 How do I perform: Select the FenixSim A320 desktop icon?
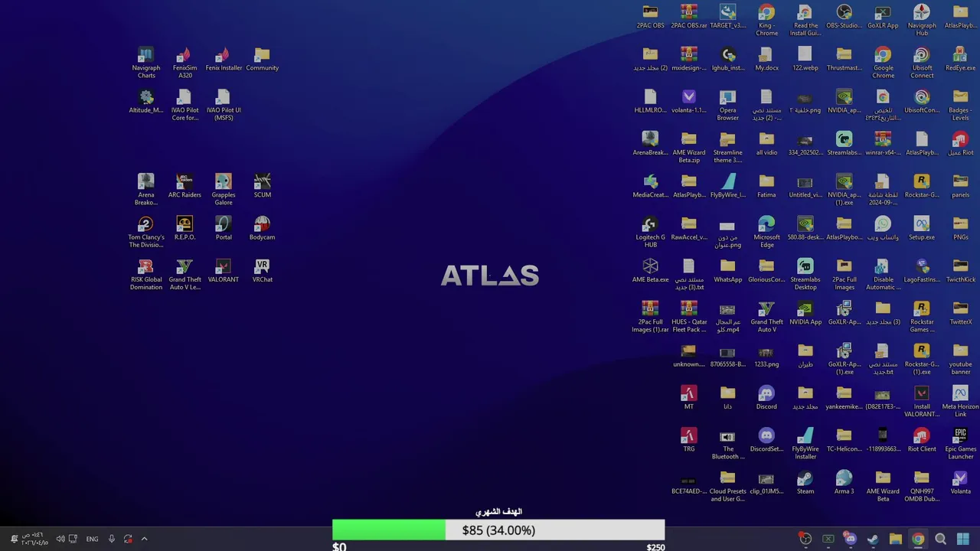[x=185, y=62]
